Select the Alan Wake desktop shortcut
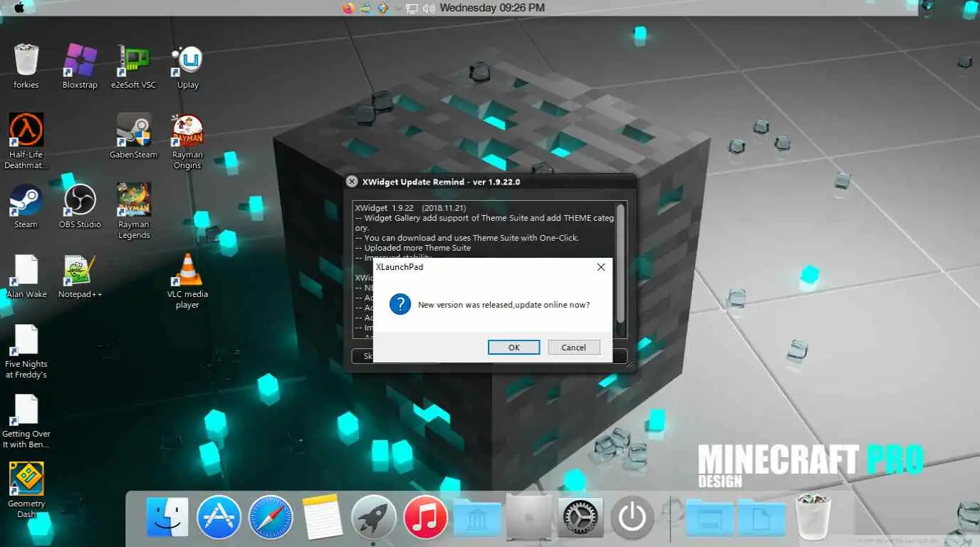This screenshot has height=547, width=980. pyautogui.click(x=26, y=276)
